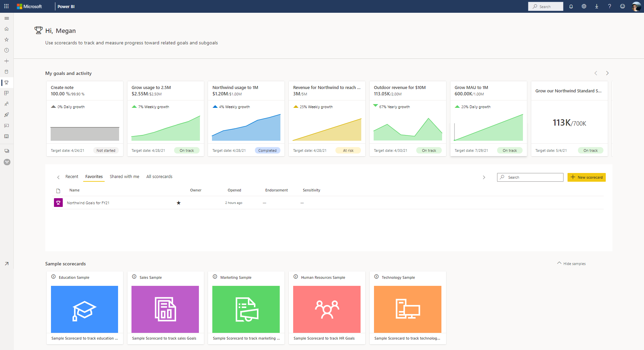Switch to Shared with me tab
The height and width of the screenshot is (350, 644).
coord(124,177)
